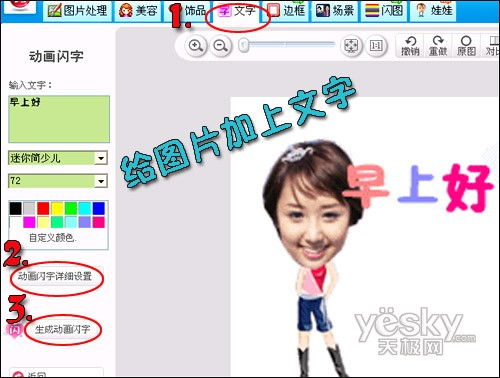Pick the yellow color swatch
The image size is (500, 378).
point(57,208)
